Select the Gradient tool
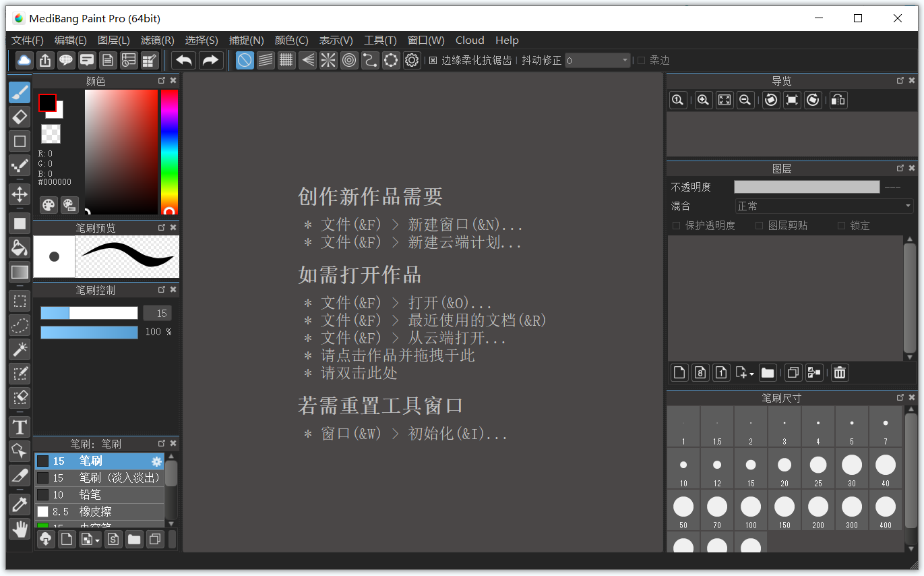Screen dimensions: 924x576 tap(20, 272)
